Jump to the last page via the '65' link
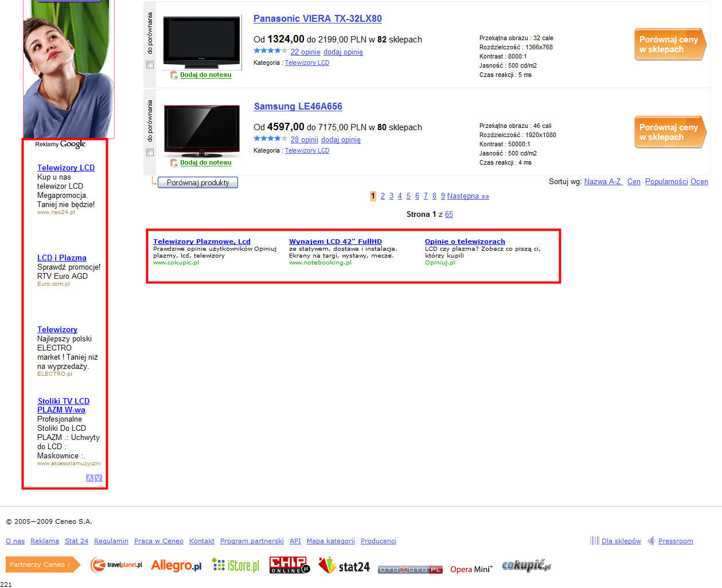Viewport: 722px width, 588px height. tap(449, 214)
